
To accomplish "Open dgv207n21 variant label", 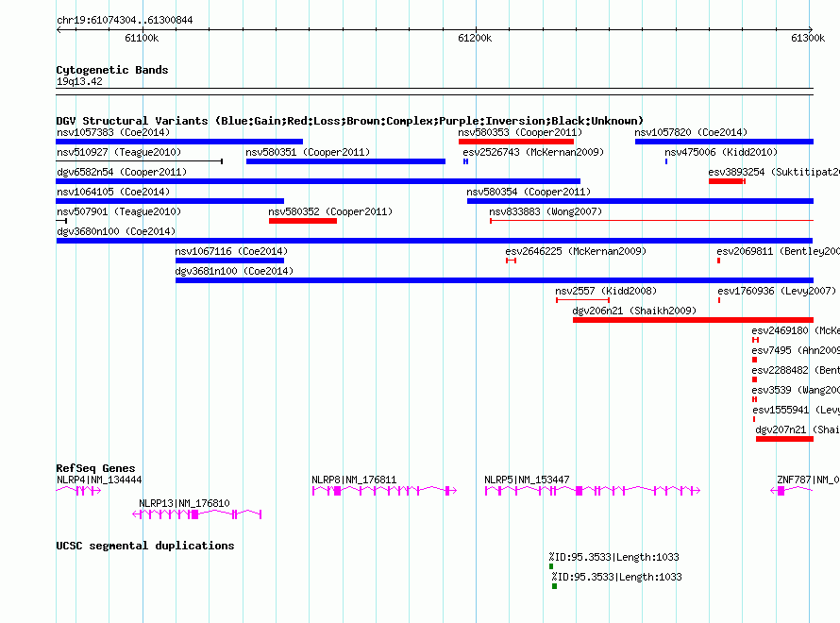I will (x=798, y=429).
